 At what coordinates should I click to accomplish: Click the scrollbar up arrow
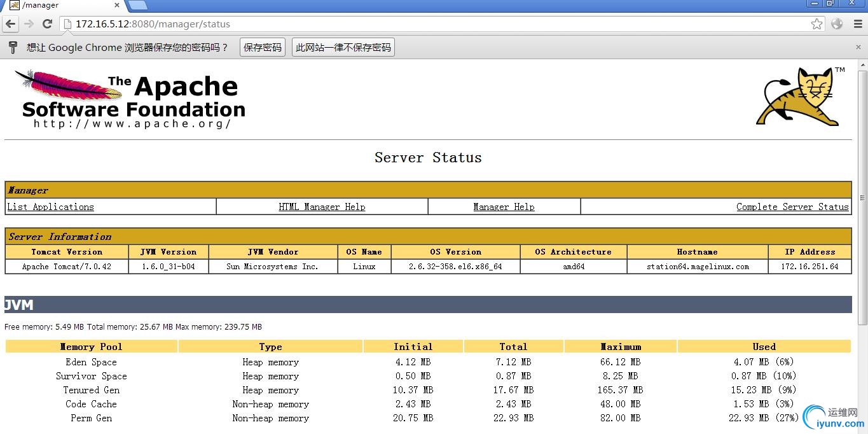(x=863, y=65)
